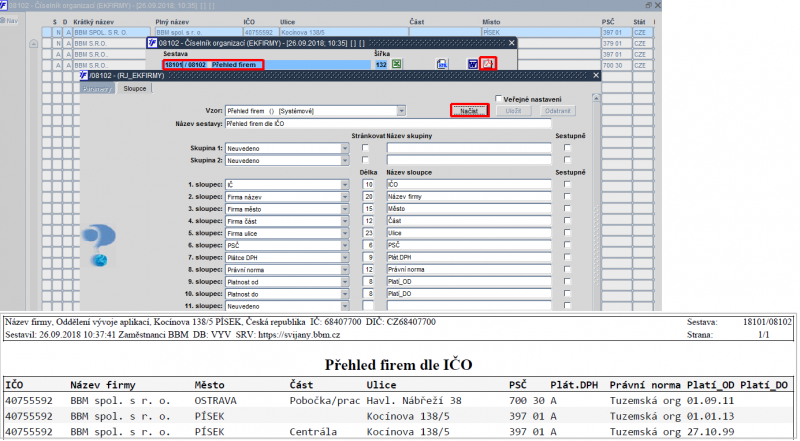Edit Název sloupce field 'Plát.DPH'
This screenshot has height=441, width=800.
469,257
